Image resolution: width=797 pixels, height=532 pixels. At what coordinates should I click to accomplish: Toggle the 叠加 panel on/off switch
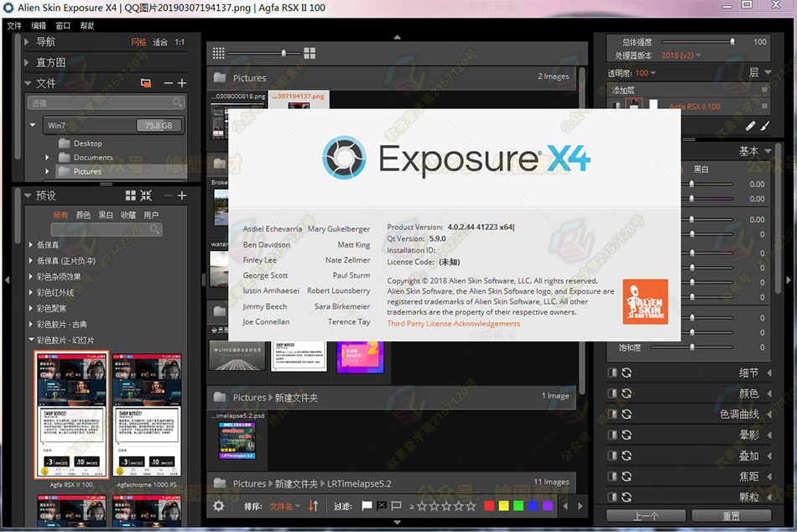tap(612, 456)
